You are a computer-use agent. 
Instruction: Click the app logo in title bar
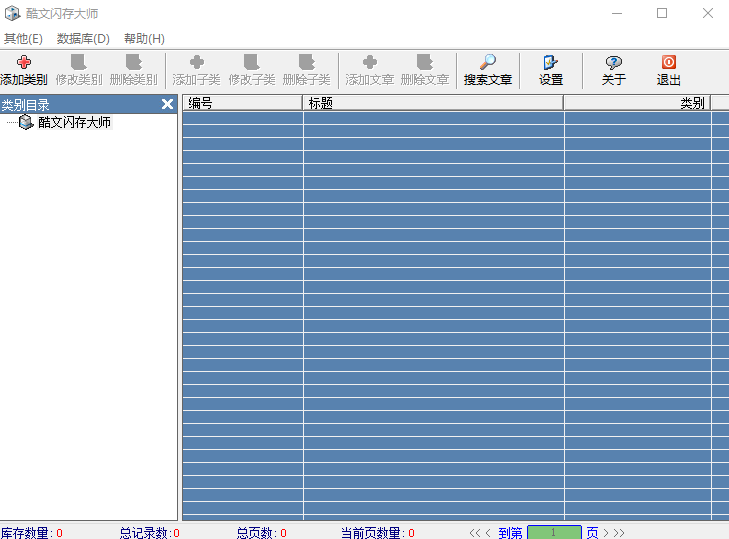[x=13, y=13]
